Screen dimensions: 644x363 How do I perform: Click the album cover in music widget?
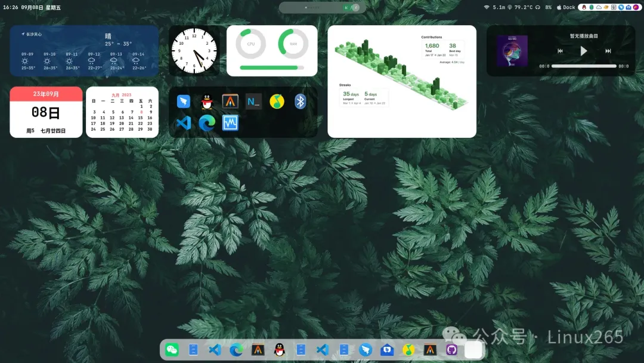(512, 51)
